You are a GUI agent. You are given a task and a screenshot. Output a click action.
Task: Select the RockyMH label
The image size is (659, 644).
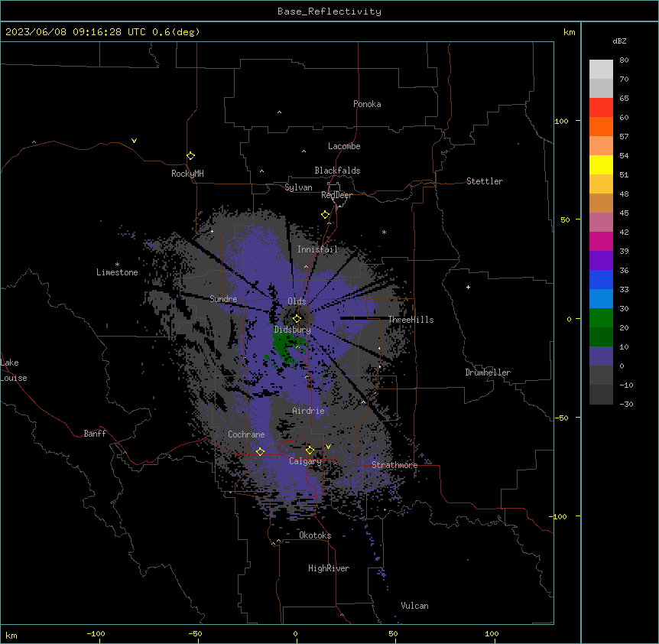pyautogui.click(x=187, y=174)
